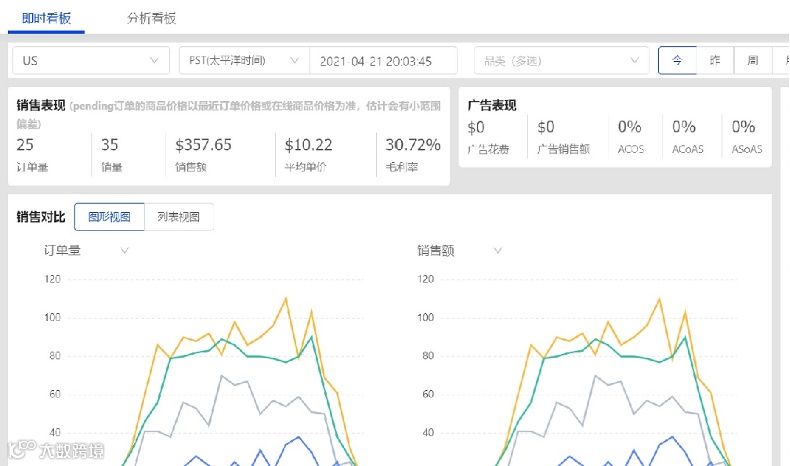
Task: Click the 广告表现 section heading
Action: click(x=492, y=105)
